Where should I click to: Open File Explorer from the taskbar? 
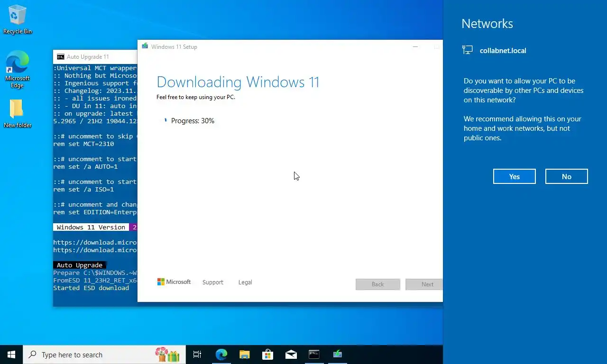(x=245, y=355)
